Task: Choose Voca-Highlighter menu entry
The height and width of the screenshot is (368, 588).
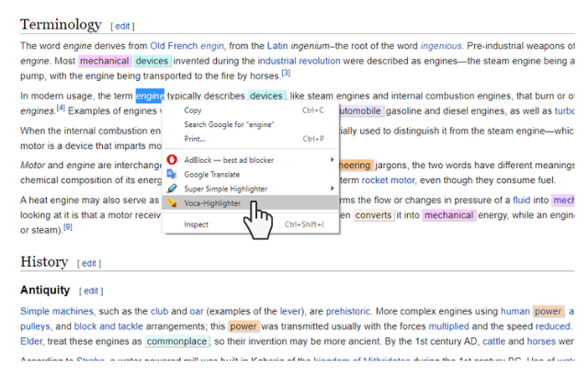Action: tap(251, 202)
